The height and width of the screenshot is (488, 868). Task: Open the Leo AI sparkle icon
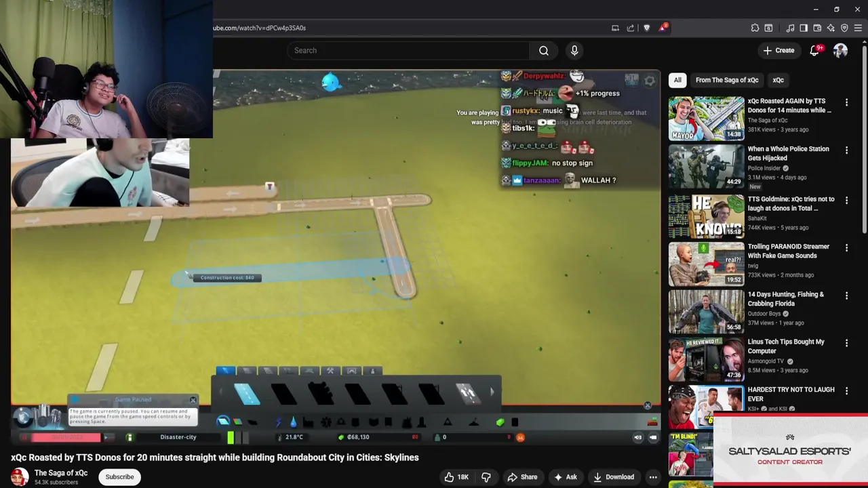tap(831, 28)
